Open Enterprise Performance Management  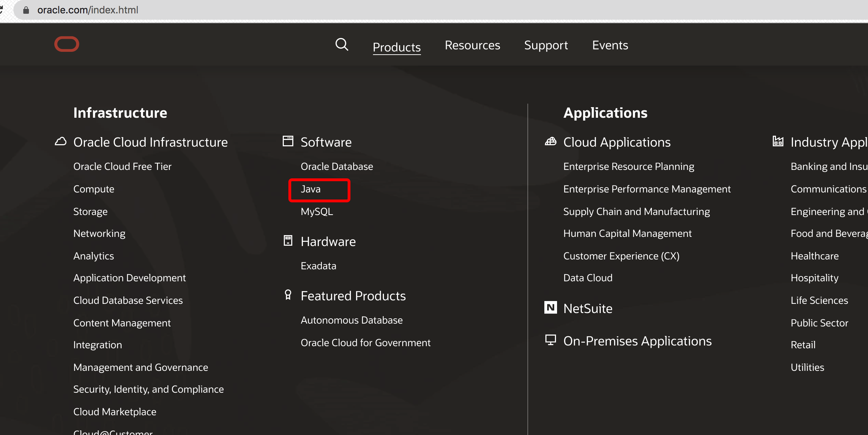coord(647,189)
